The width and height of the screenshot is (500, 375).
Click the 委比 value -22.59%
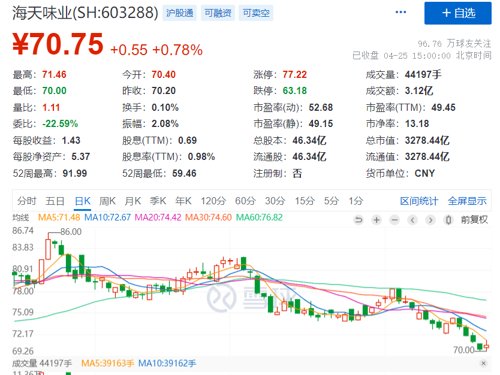60,124
